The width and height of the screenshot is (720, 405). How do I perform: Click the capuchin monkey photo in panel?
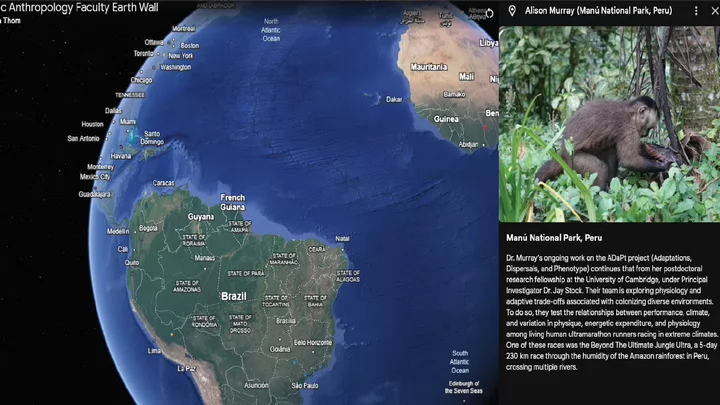609,124
